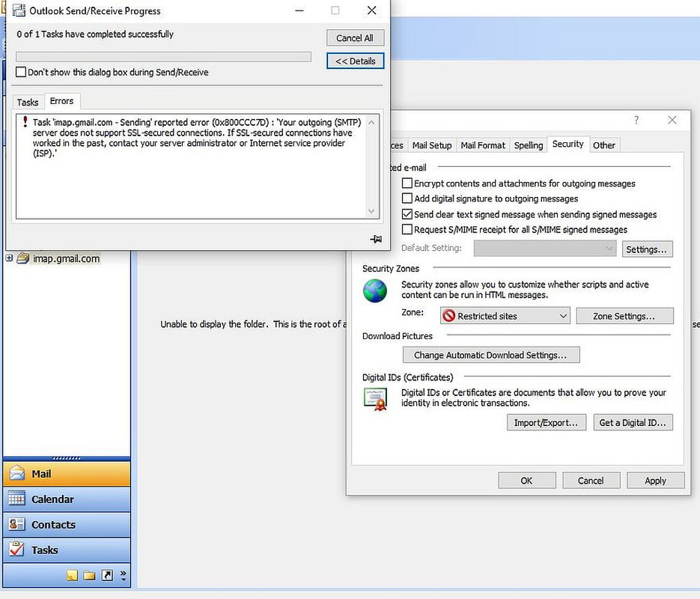700x599 pixels.
Task: Confirm Options dialog with OK
Action: pyautogui.click(x=527, y=480)
